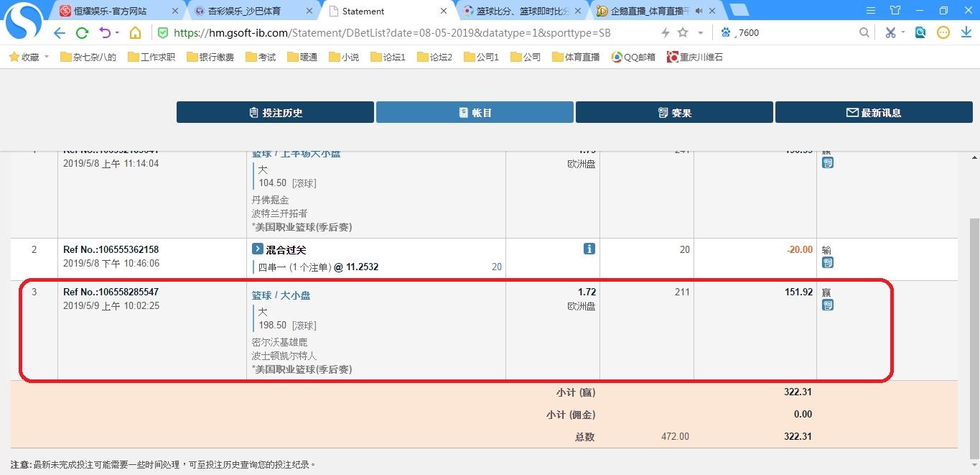Open the 收藏 favorites star
This screenshot has width=980, height=475.
tap(14, 57)
